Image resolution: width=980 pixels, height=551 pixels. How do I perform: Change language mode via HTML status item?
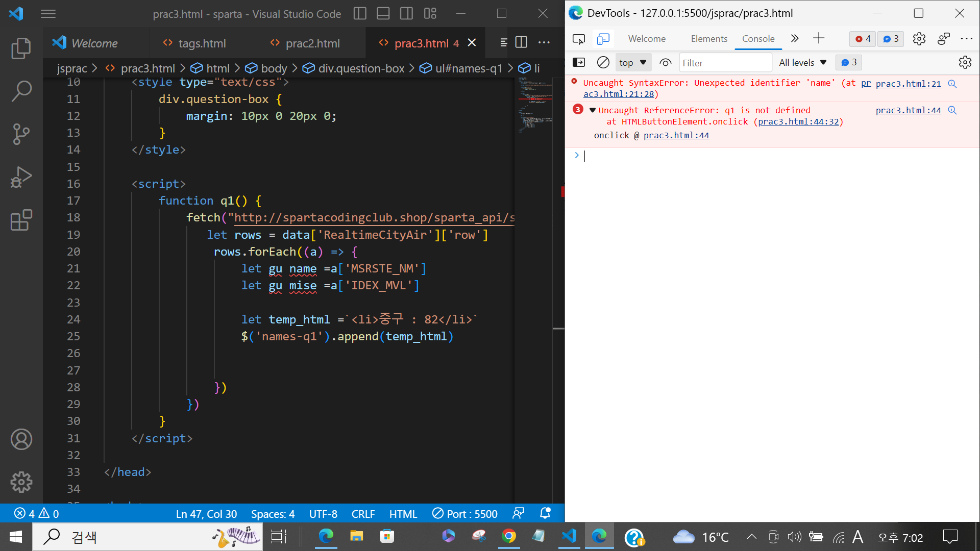[x=403, y=514]
